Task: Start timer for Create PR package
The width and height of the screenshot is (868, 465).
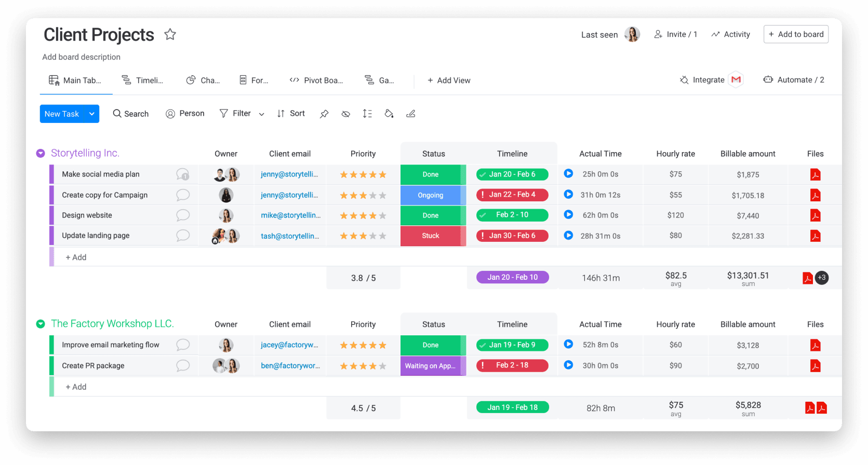Action: [569, 365]
